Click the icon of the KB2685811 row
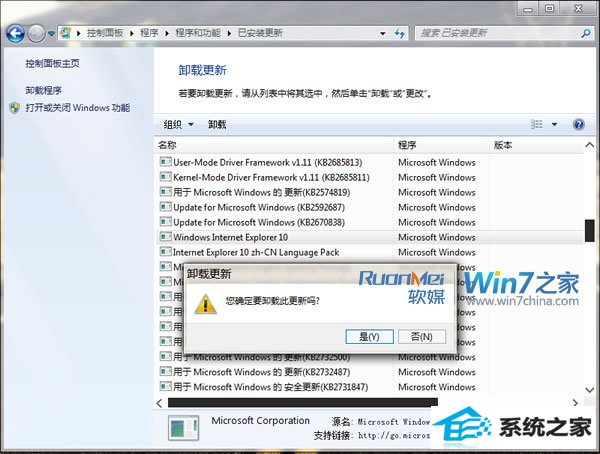Image resolution: width=600 pixels, height=454 pixels. pyautogui.click(x=165, y=177)
